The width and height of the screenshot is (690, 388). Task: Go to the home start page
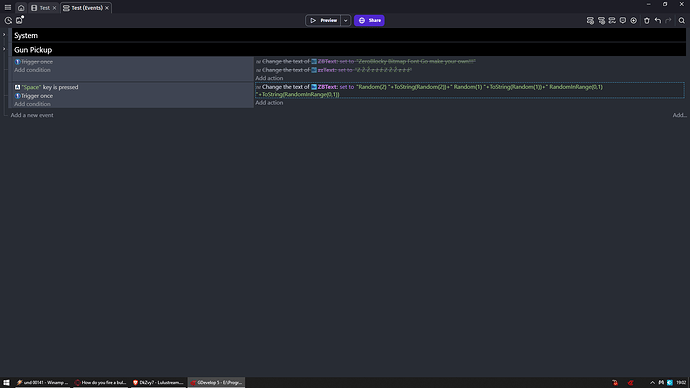[21, 8]
